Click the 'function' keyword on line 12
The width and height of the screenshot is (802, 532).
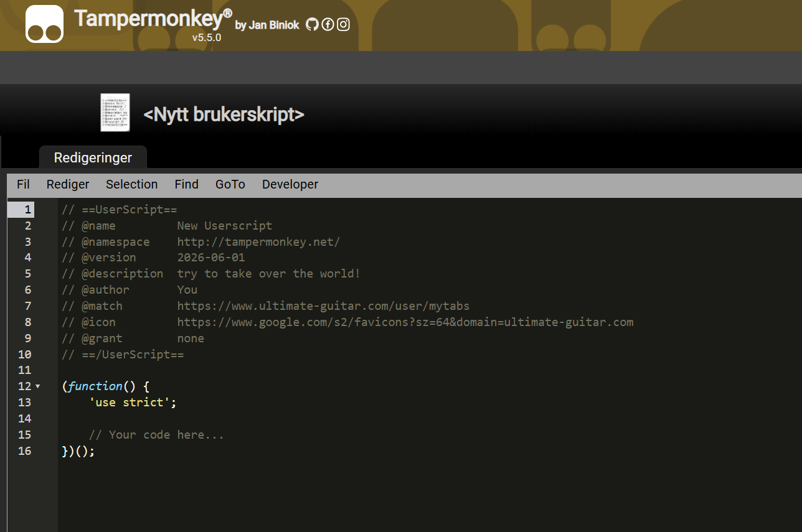click(x=96, y=386)
